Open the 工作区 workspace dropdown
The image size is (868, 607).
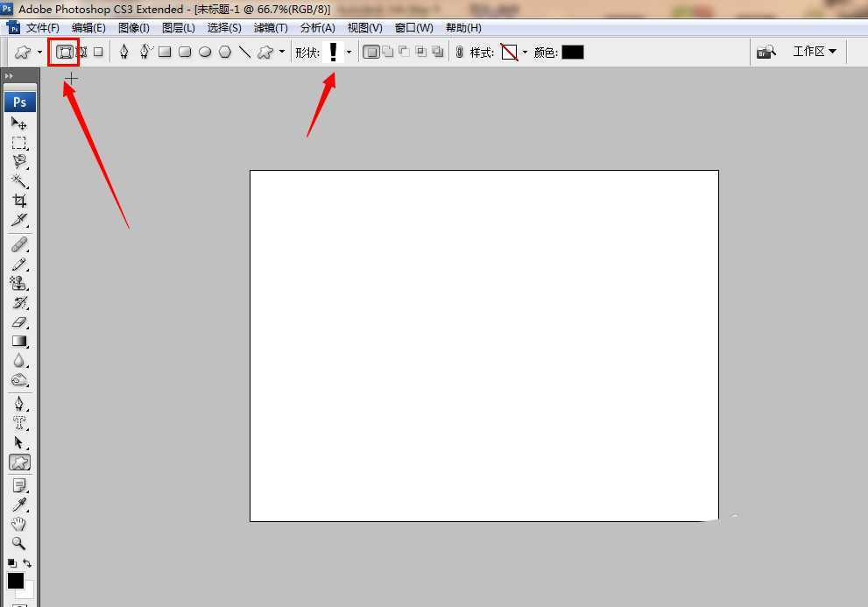(814, 52)
